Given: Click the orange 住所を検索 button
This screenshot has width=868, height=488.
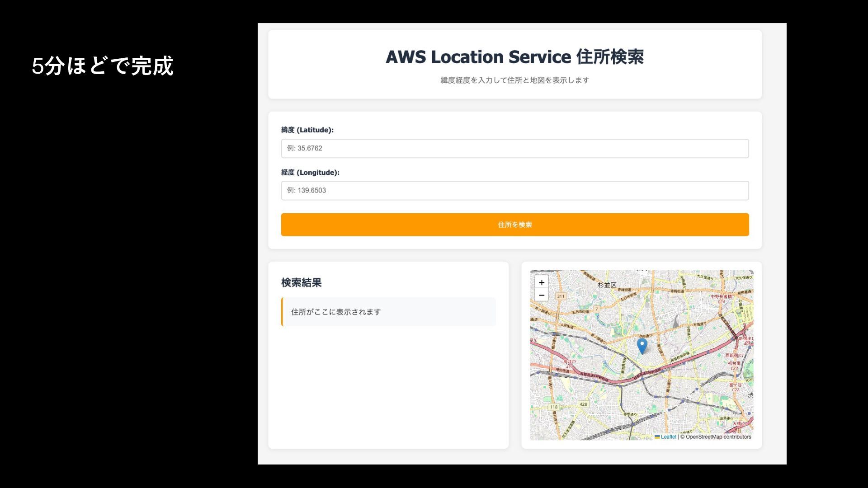Looking at the screenshot, I should tap(515, 225).
